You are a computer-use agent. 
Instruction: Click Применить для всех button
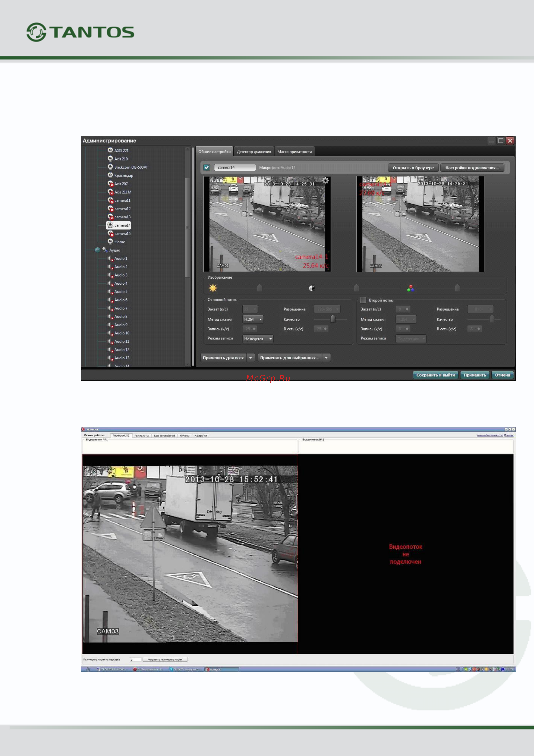pyautogui.click(x=223, y=358)
